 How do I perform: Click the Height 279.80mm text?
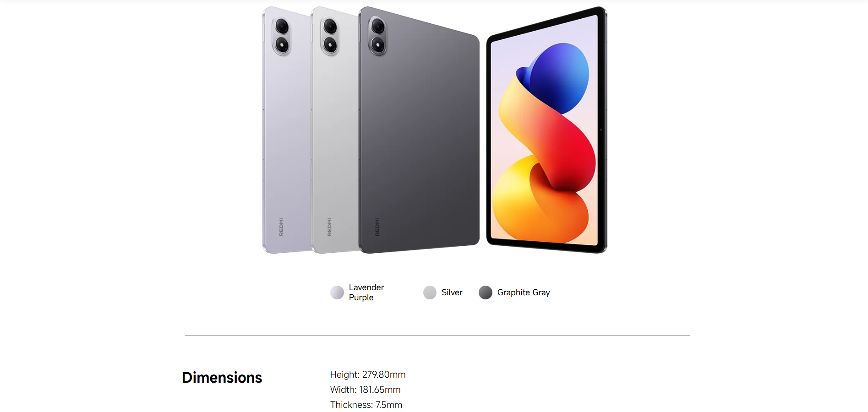368,374
